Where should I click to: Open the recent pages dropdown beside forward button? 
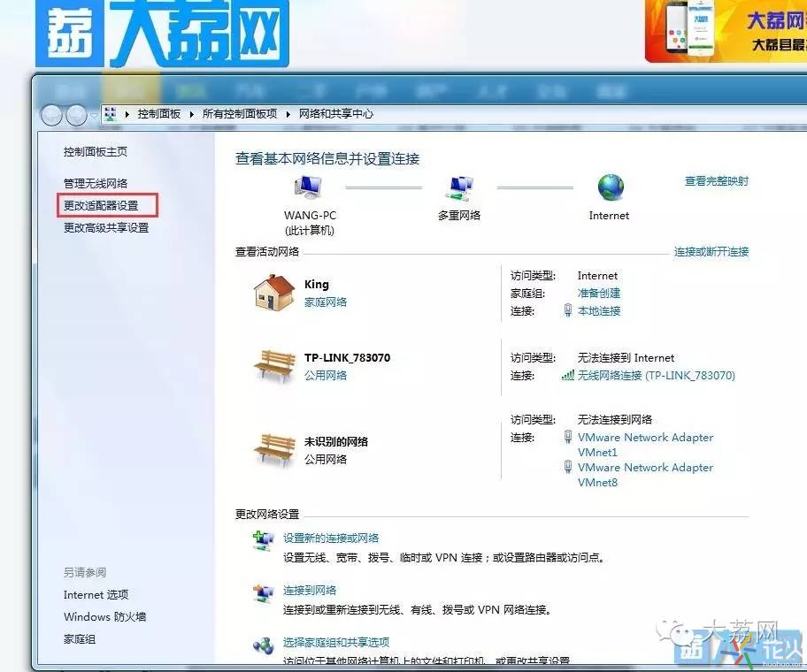tap(93, 115)
